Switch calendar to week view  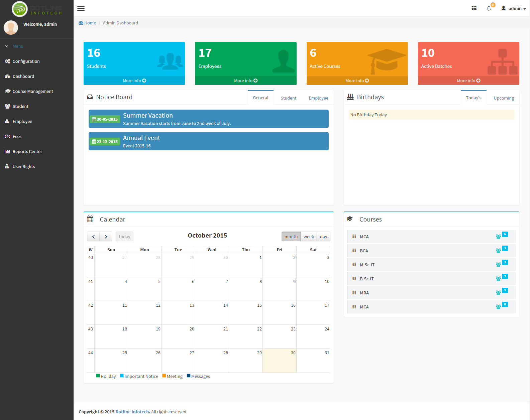(309, 237)
